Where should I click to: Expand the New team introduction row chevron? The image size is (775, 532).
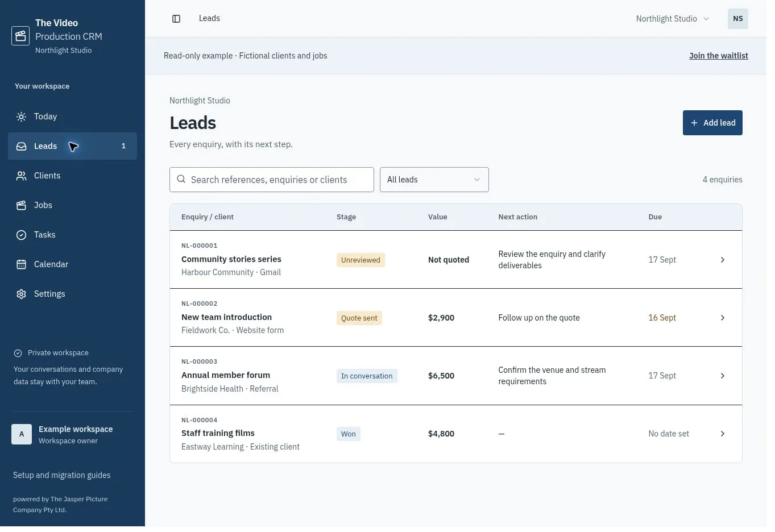click(722, 318)
